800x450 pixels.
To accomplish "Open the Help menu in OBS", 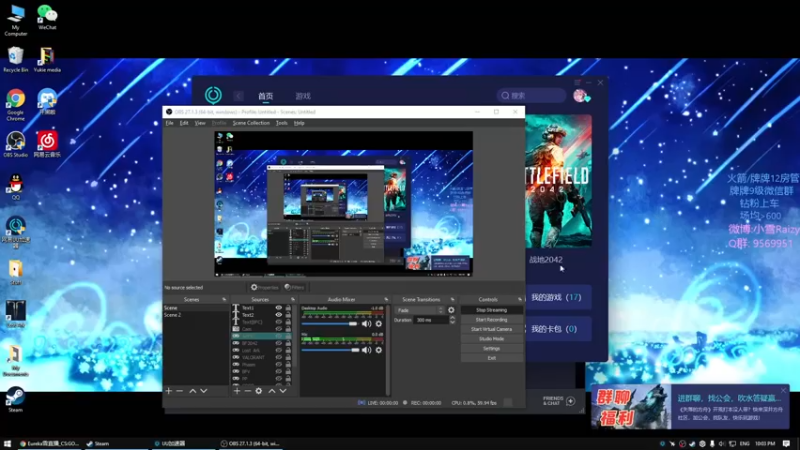I will [x=299, y=123].
